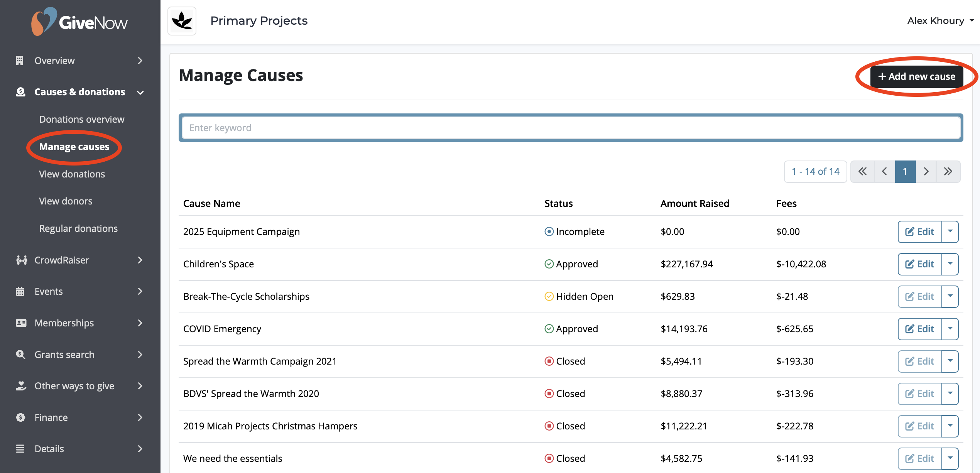Image resolution: width=980 pixels, height=473 pixels.
Task: Click the CrowdRaiser people icon
Action: (x=21, y=260)
